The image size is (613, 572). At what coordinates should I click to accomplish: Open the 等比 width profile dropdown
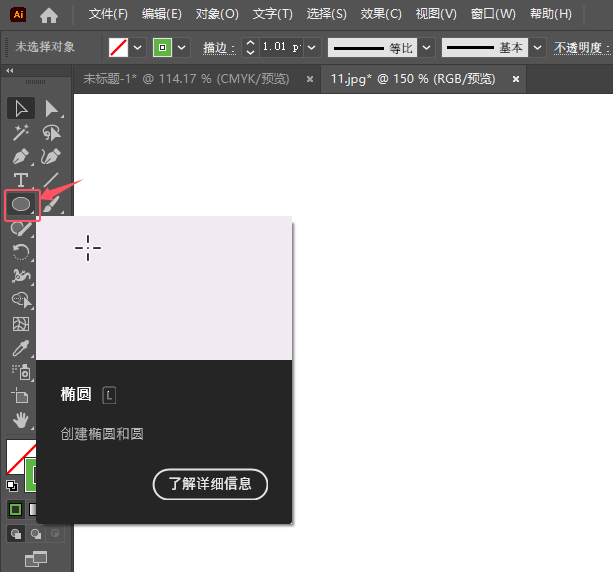[x=427, y=48]
